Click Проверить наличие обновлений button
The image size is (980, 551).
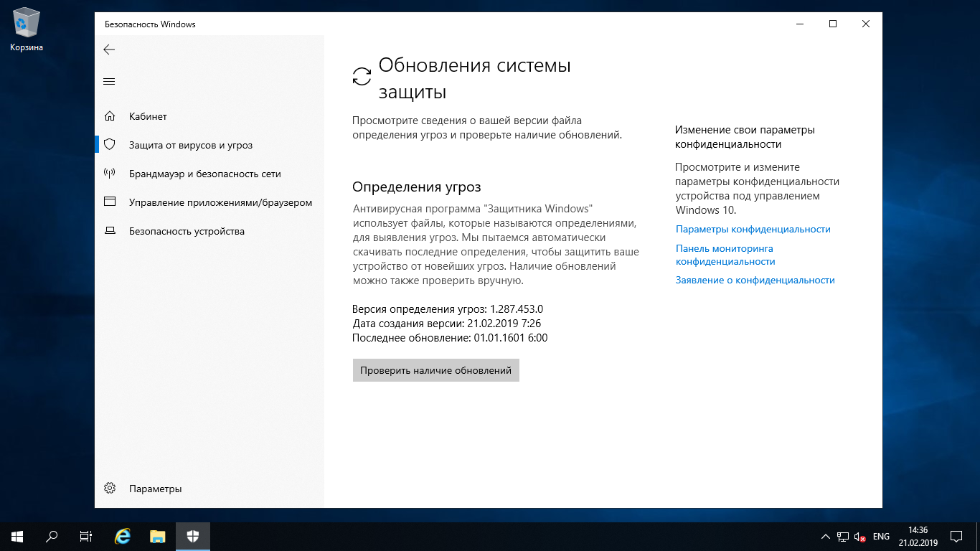[435, 370]
